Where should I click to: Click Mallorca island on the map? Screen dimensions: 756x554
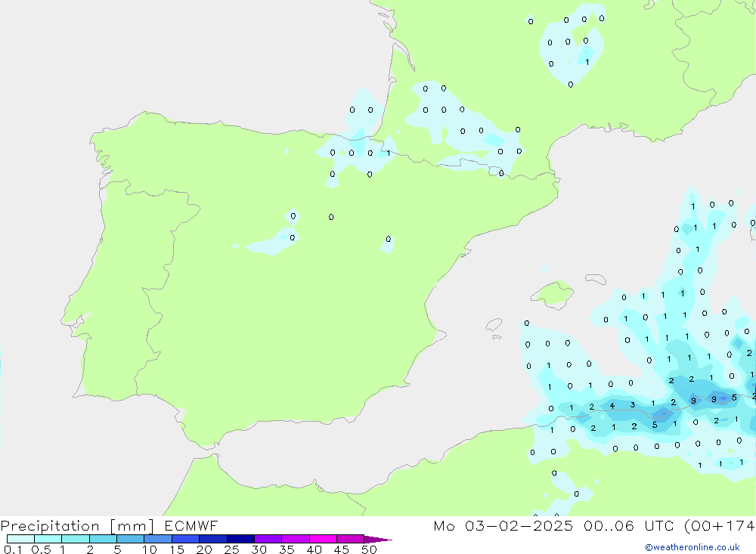point(552,293)
